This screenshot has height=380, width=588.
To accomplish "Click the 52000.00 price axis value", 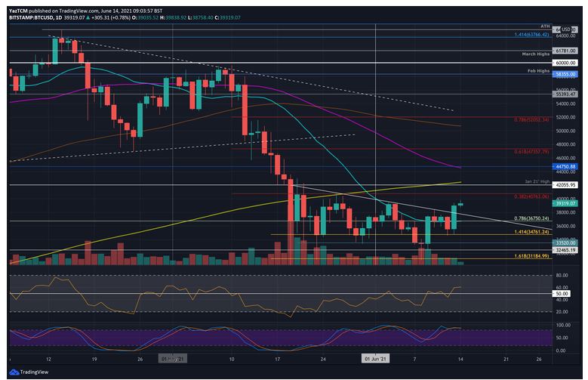I will (x=565, y=117).
